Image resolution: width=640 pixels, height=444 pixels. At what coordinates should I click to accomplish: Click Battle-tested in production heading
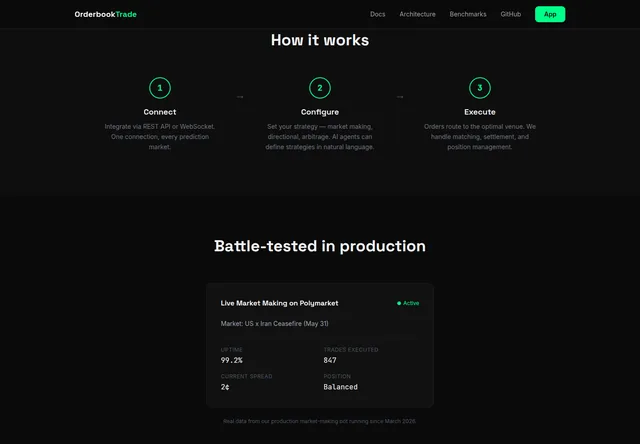320,246
